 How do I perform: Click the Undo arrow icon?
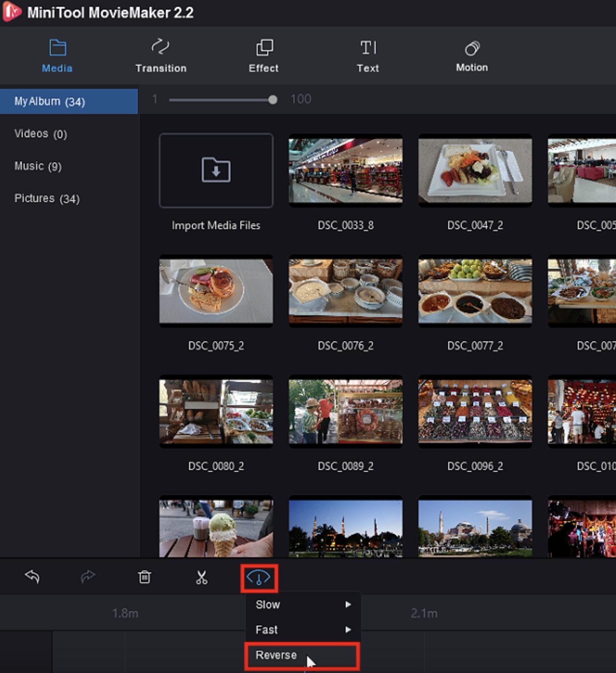[32, 577]
